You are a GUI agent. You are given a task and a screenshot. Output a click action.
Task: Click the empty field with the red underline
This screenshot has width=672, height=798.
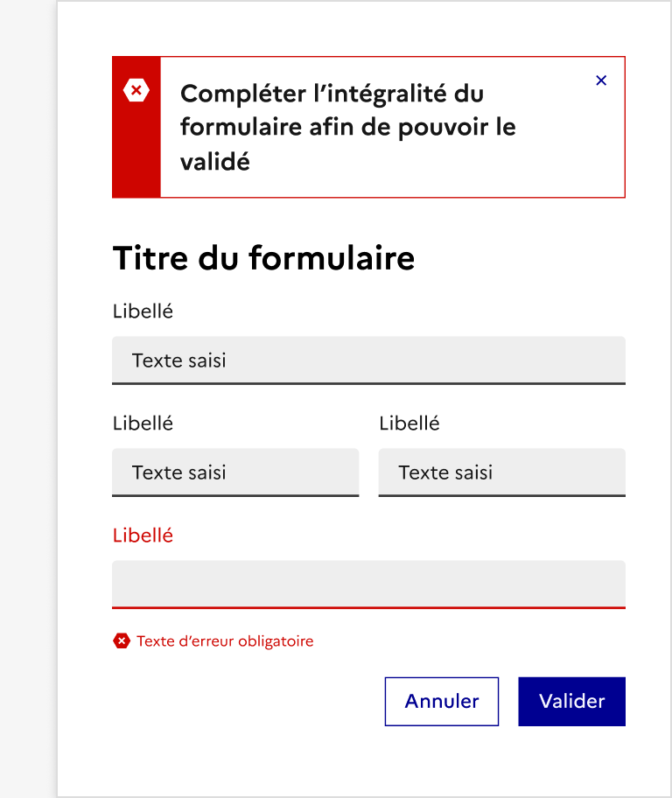pyautogui.click(x=368, y=584)
